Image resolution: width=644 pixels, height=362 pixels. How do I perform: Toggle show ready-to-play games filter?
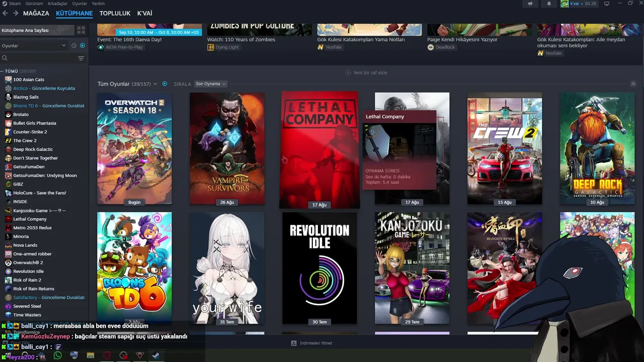click(x=83, y=46)
